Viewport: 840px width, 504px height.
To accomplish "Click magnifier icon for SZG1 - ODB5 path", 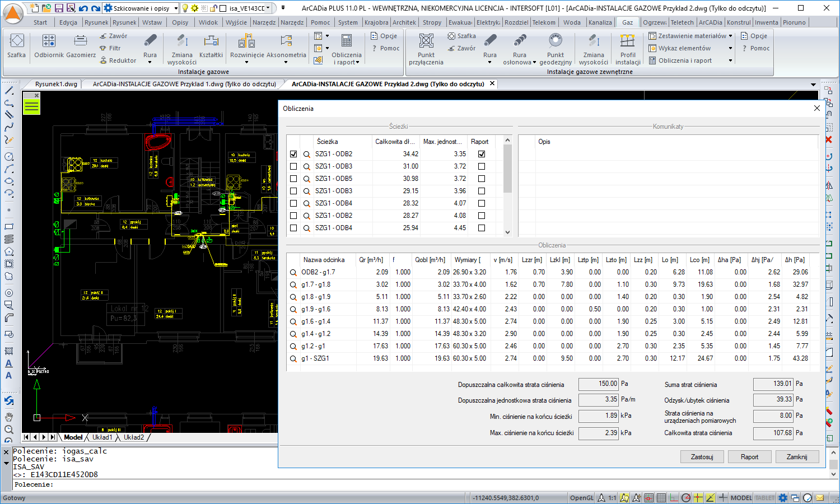I will [306, 179].
